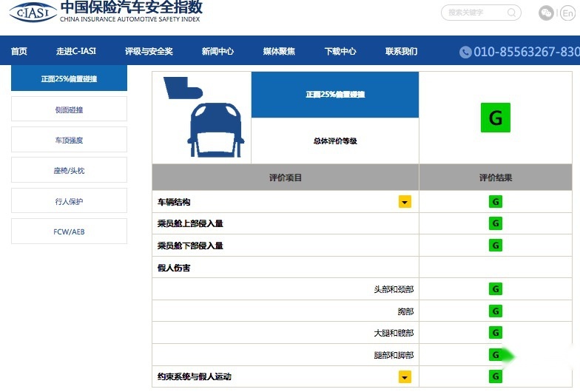Click G badge for 腿部和脚部

coord(496,355)
